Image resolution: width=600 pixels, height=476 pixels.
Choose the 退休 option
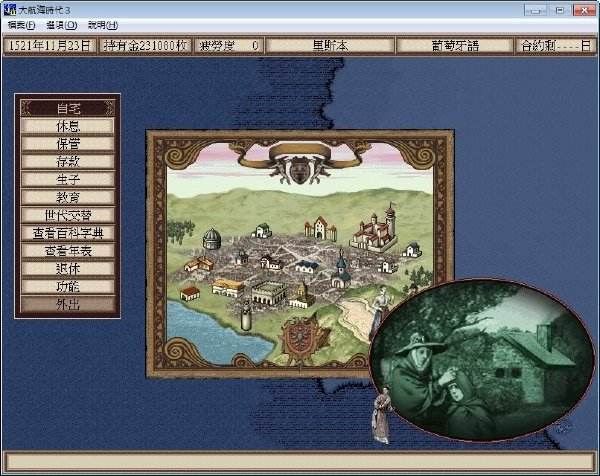click(68, 269)
